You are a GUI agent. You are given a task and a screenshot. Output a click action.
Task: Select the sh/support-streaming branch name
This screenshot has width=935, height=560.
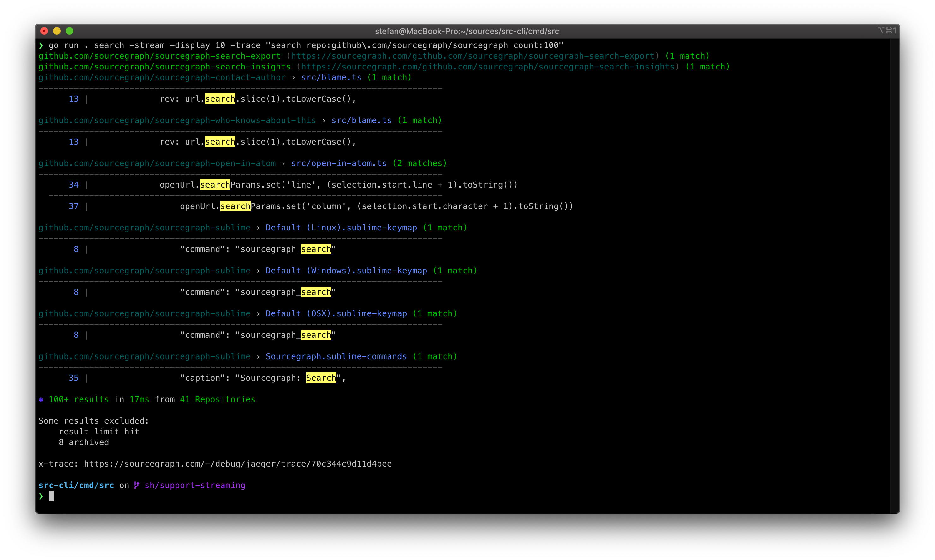[x=195, y=485]
